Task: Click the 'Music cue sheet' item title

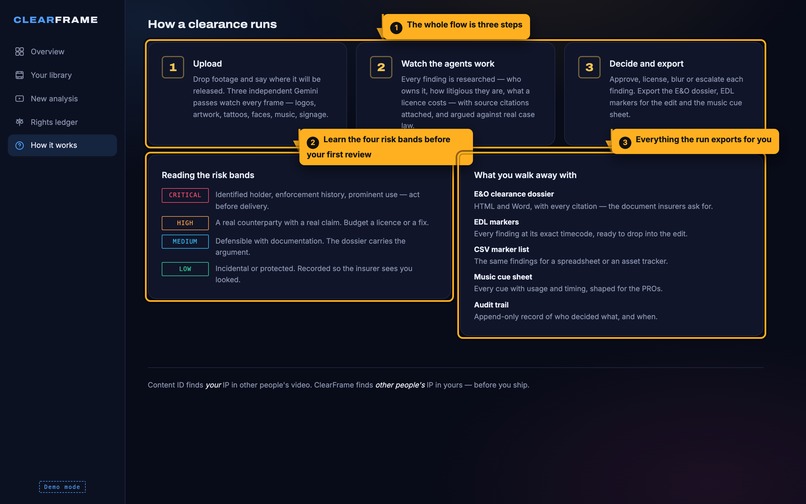Action: [503, 277]
